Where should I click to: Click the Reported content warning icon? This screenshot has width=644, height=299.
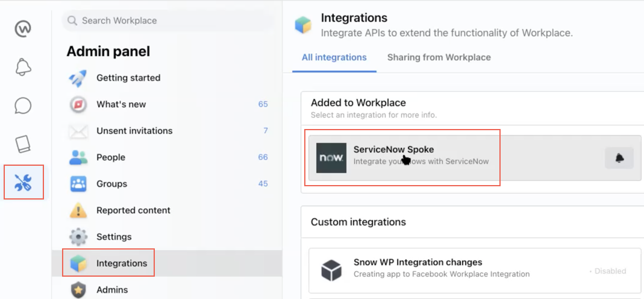pyautogui.click(x=78, y=210)
